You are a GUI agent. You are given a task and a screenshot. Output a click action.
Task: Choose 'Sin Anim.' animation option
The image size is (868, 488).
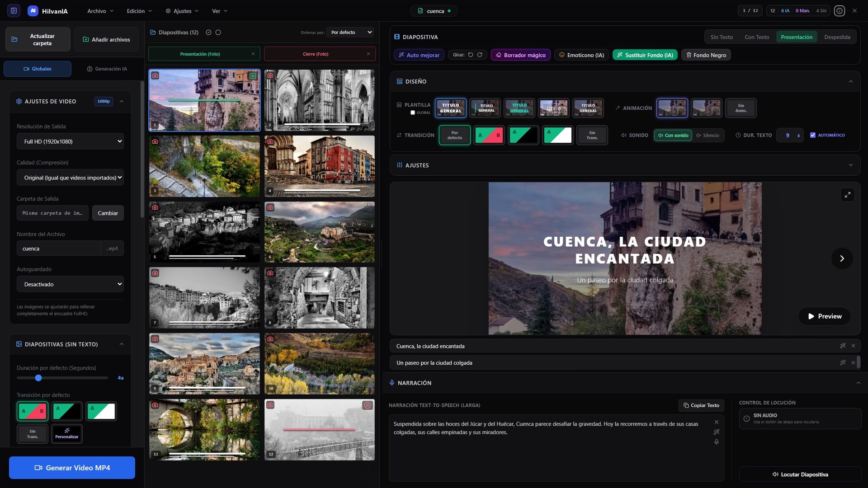(x=741, y=108)
